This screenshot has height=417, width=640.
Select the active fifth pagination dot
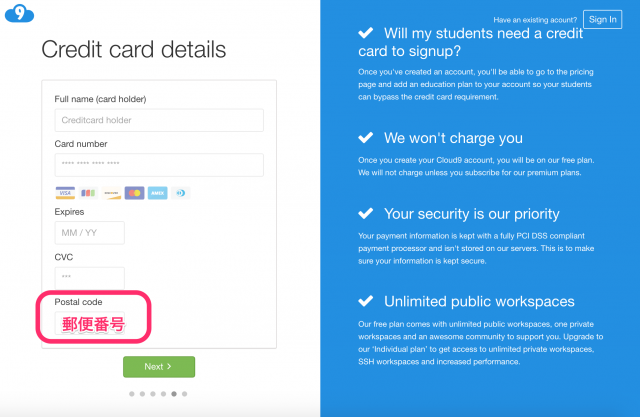(x=174, y=394)
